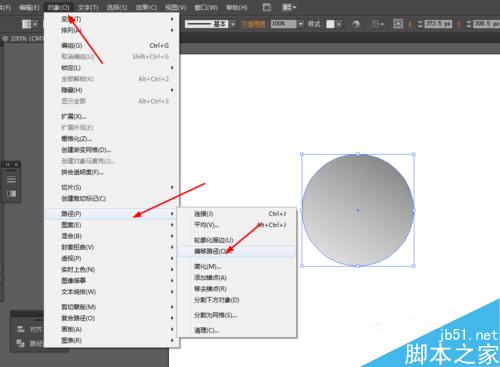The image size is (500, 367).
Task: Choose 扩展(X)... menu entry
Action: click(x=112, y=116)
